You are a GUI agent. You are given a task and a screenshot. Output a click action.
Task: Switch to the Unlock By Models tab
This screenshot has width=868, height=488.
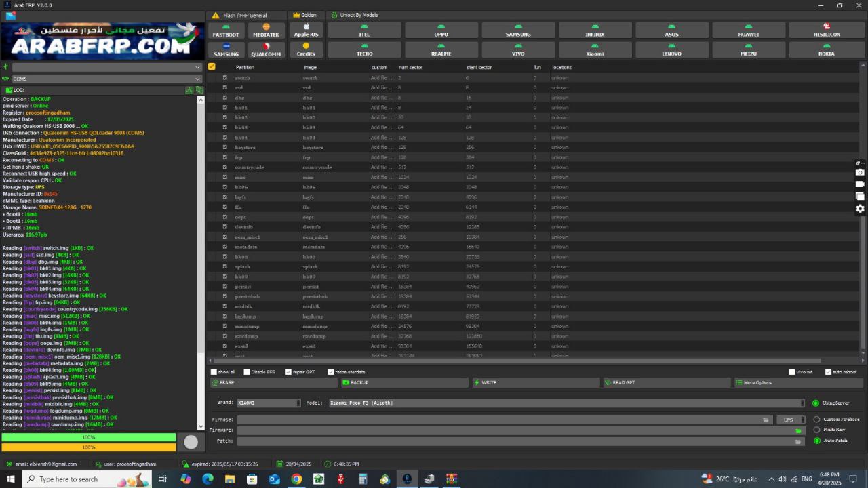click(x=355, y=15)
